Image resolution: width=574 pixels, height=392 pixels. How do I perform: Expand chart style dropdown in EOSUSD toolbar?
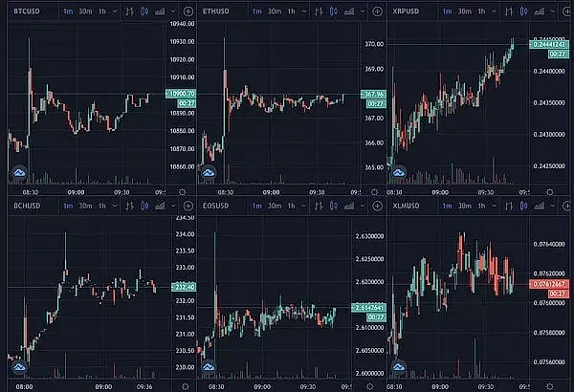(363, 207)
